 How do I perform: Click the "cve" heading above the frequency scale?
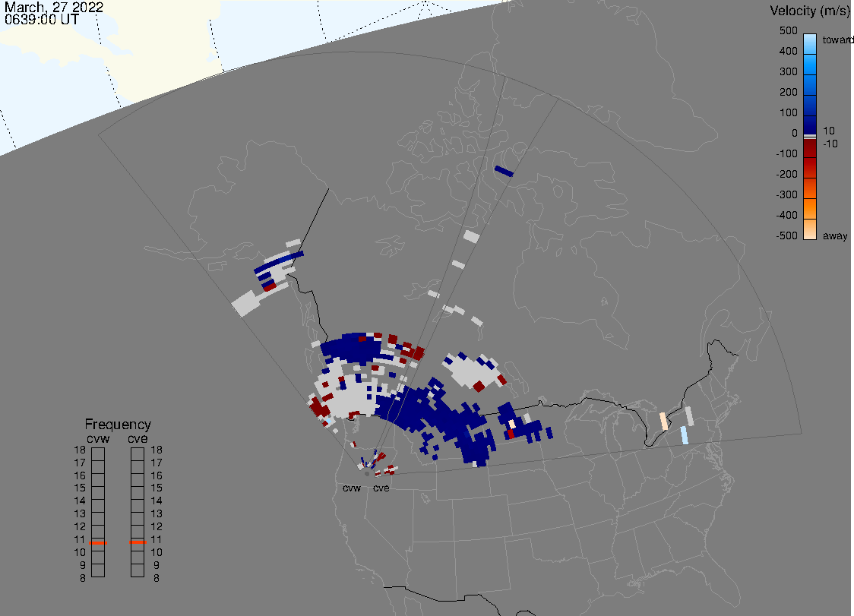pos(138,438)
